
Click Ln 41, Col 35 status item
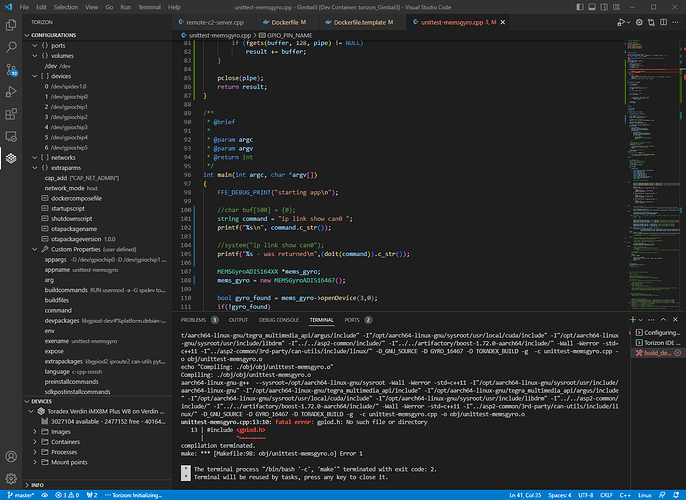[x=525, y=495]
